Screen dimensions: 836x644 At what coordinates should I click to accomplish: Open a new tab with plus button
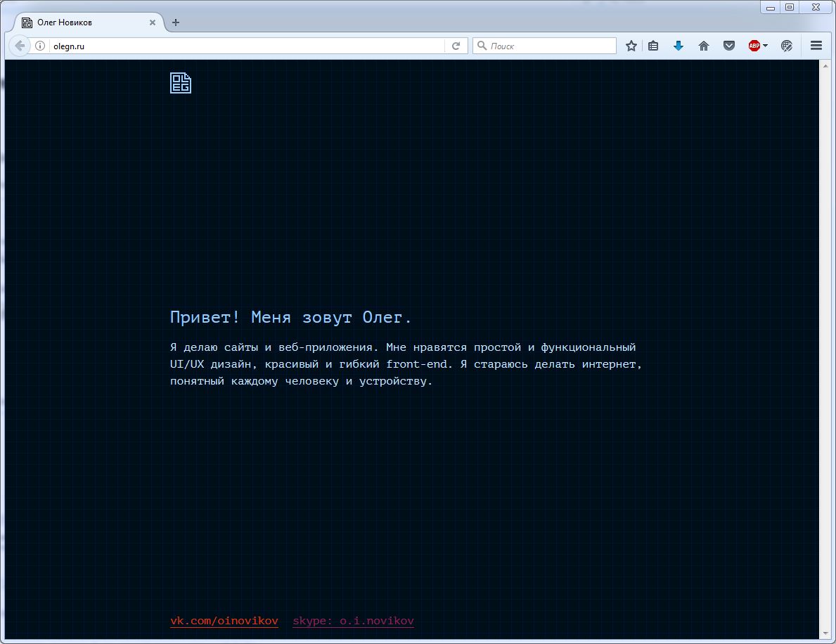(x=175, y=22)
